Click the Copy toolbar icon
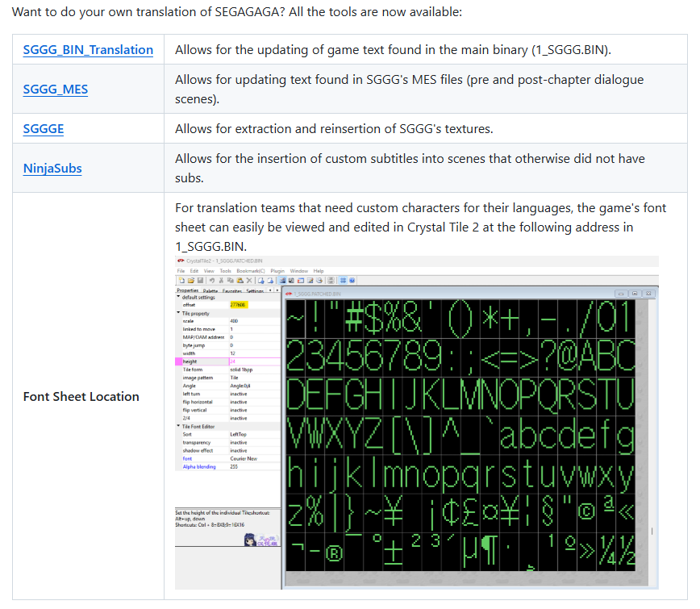Screen dimensions: 700x609 click(x=231, y=281)
